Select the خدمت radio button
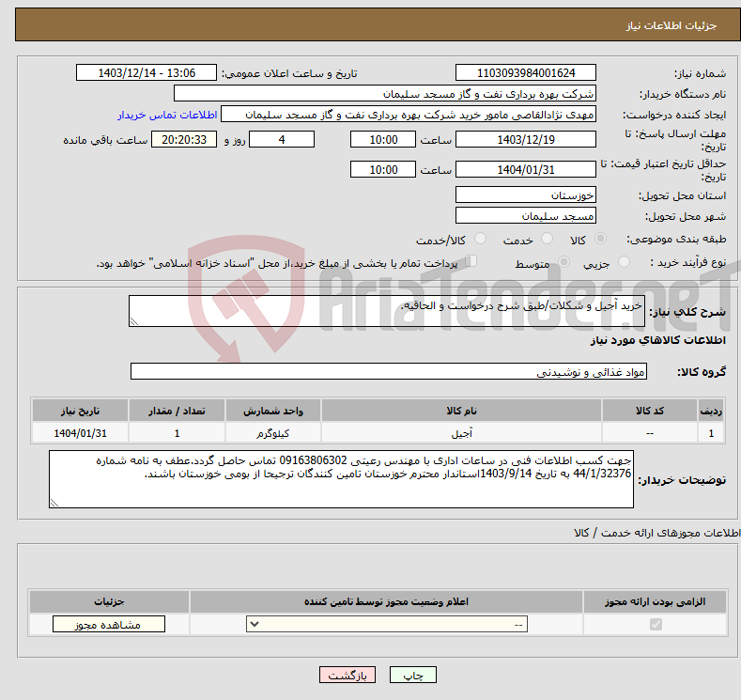Screen dimensions: 741x700 pos(547,239)
